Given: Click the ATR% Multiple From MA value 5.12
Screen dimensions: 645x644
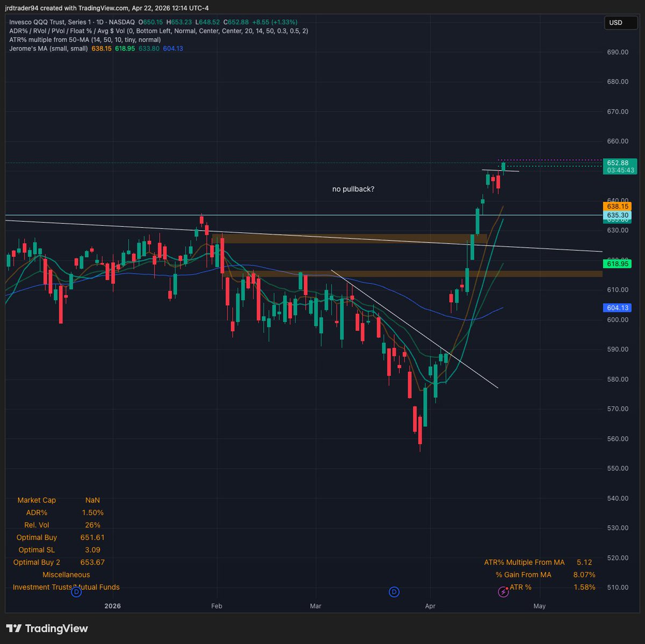Looking at the screenshot, I should pyautogui.click(x=584, y=562).
